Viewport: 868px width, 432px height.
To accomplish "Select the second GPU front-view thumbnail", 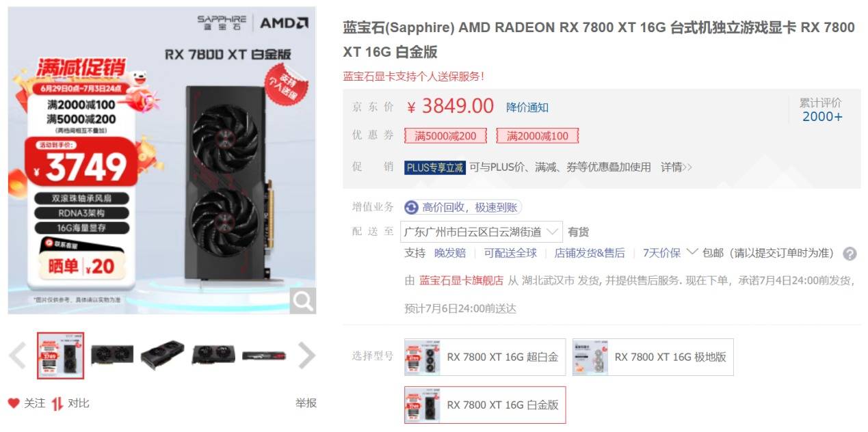I will [x=112, y=355].
